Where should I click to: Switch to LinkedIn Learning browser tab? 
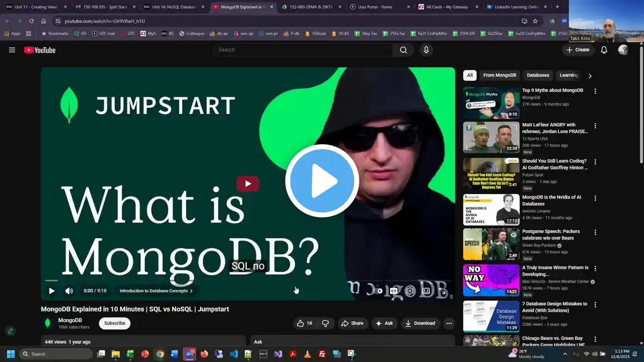pyautogui.click(x=517, y=7)
